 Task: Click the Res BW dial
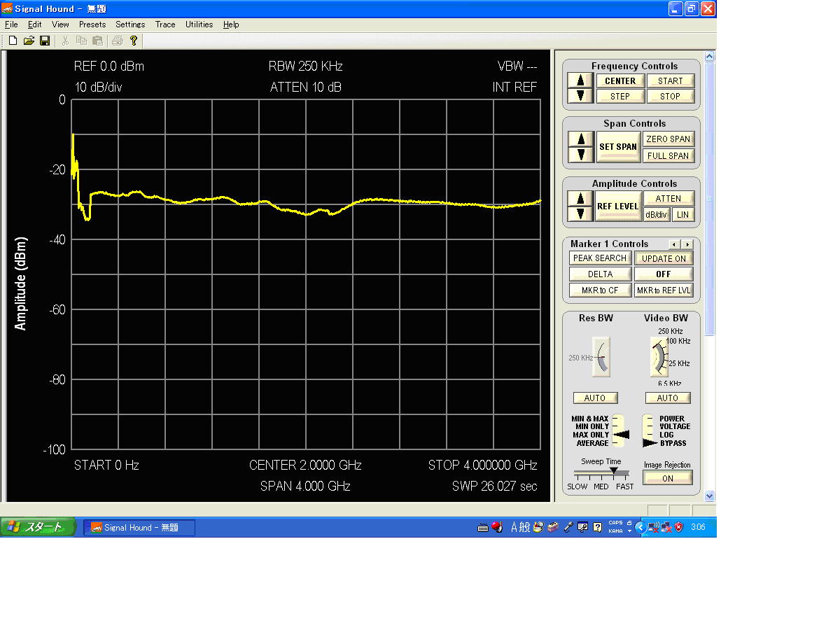pyautogui.click(x=601, y=357)
